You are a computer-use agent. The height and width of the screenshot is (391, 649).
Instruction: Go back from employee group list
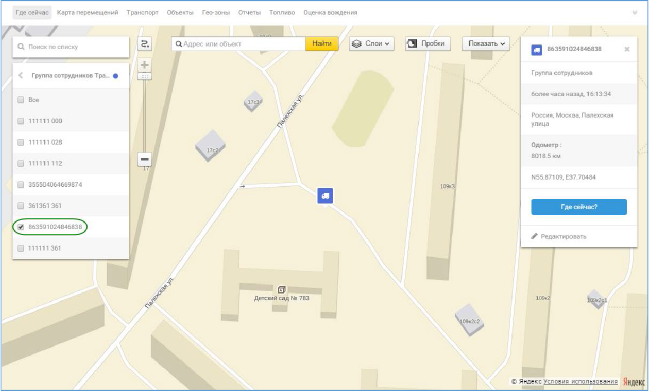(x=21, y=76)
